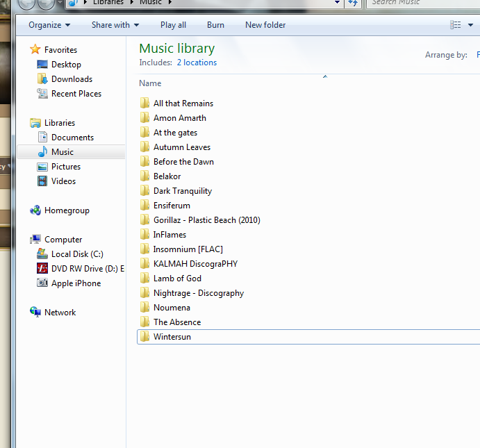The height and width of the screenshot is (448, 480).
Task: Create a New folder from toolbar
Action: coord(265,25)
